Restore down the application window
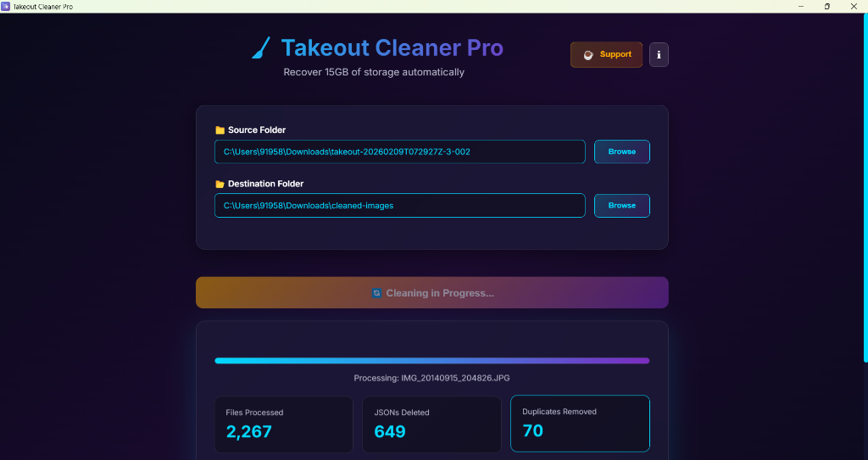Screen dimensions: 868x460 point(827,7)
